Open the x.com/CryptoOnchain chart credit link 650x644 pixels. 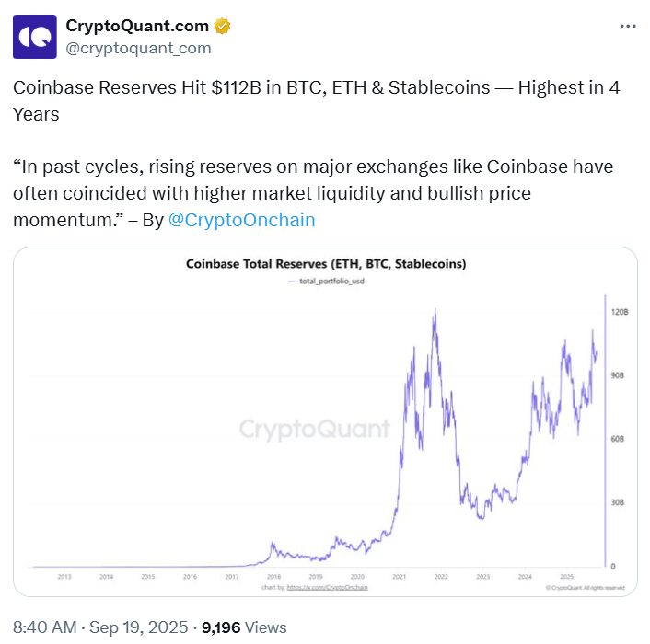[x=328, y=587]
